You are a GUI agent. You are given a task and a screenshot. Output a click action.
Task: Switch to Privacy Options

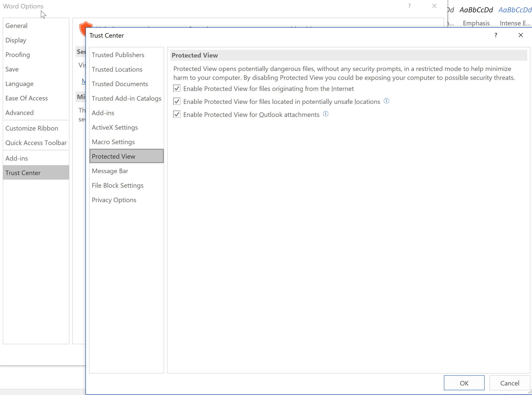114,200
